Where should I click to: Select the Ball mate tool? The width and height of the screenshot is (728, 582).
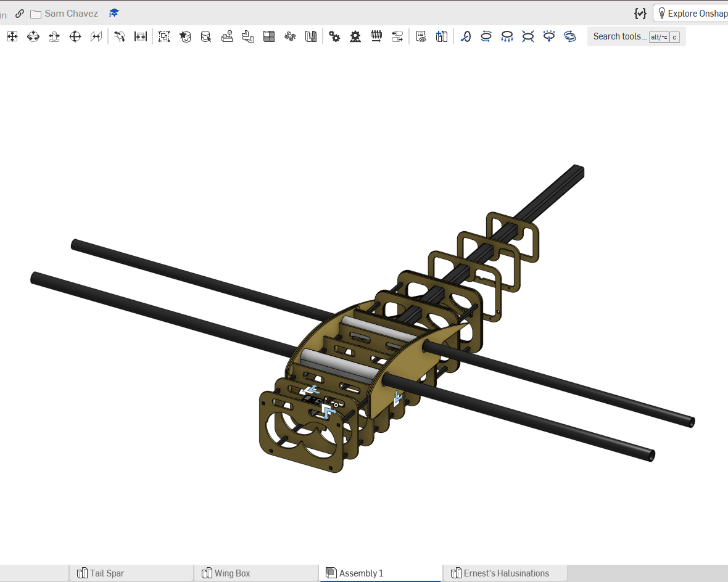click(x=75, y=36)
